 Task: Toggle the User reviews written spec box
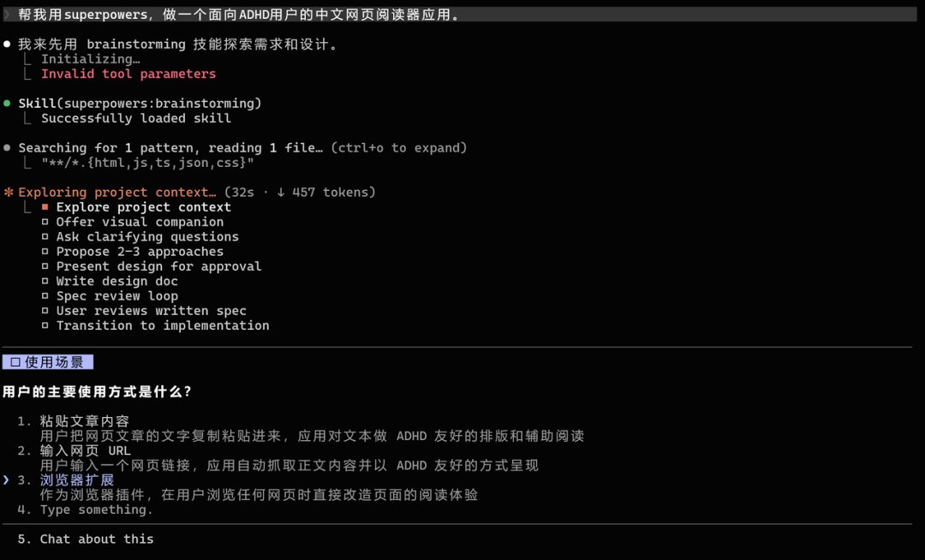(45, 310)
